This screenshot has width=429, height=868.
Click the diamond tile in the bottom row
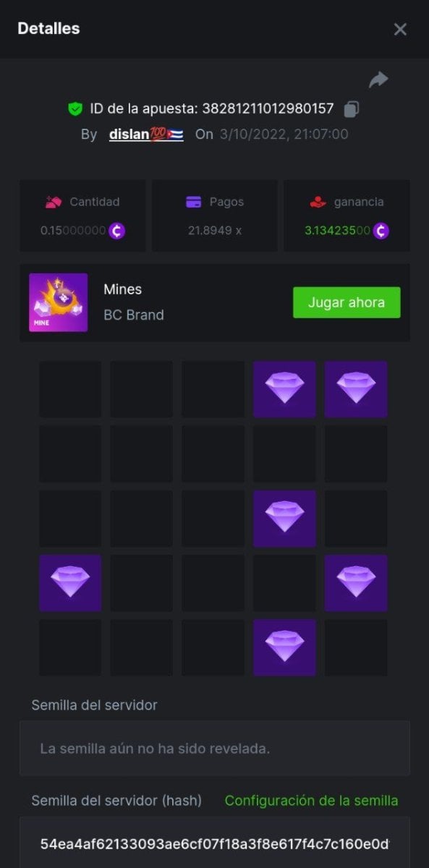(284, 645)
